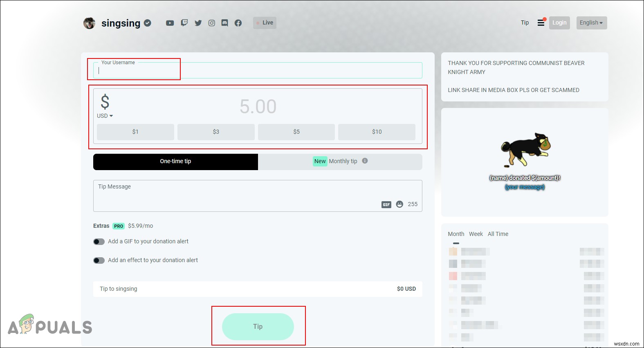Show All Time leaderboard tab

498,234
